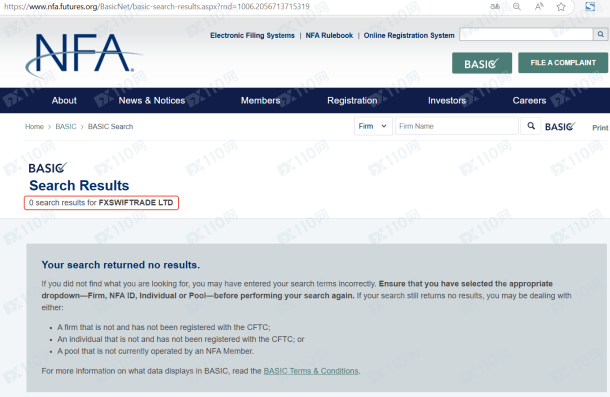Screen dimensions: 610x397
Task: Open the Electronic Filing Systems link
Action: (252, 35)
